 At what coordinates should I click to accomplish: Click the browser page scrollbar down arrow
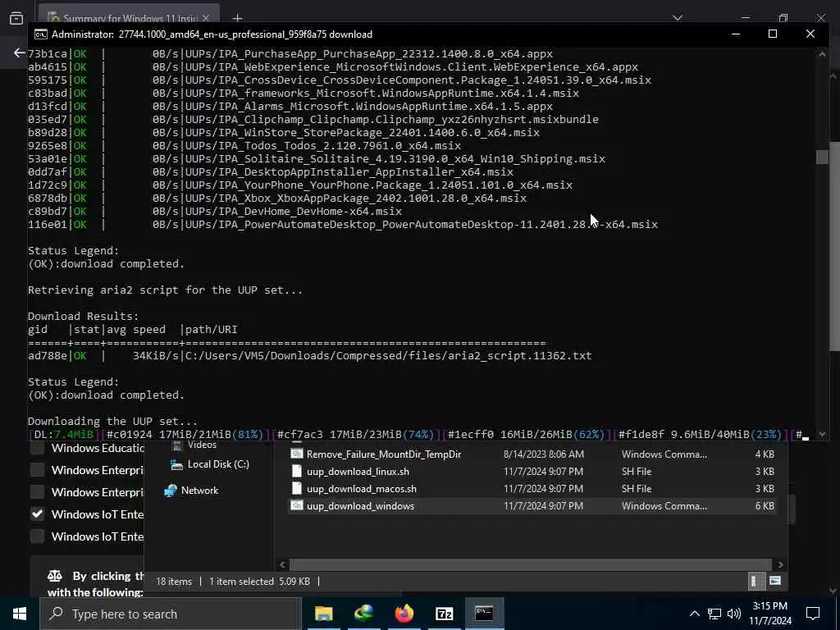pyautogui.click(x=833, y=591)
